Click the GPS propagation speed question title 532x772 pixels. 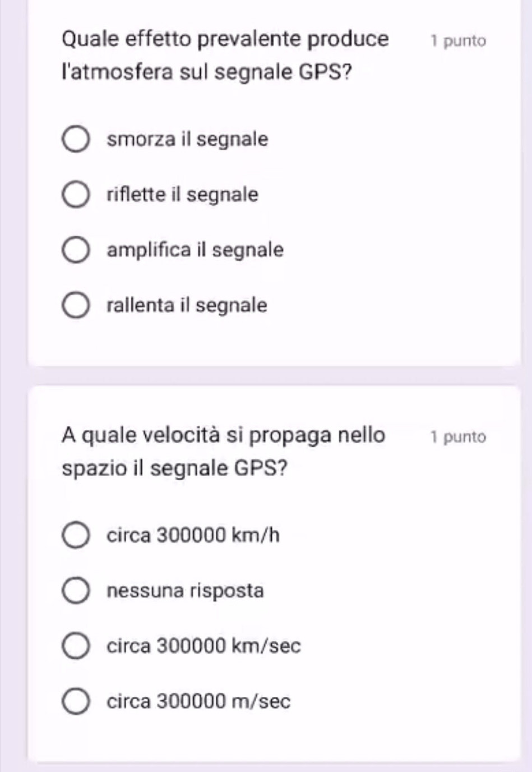223,451
